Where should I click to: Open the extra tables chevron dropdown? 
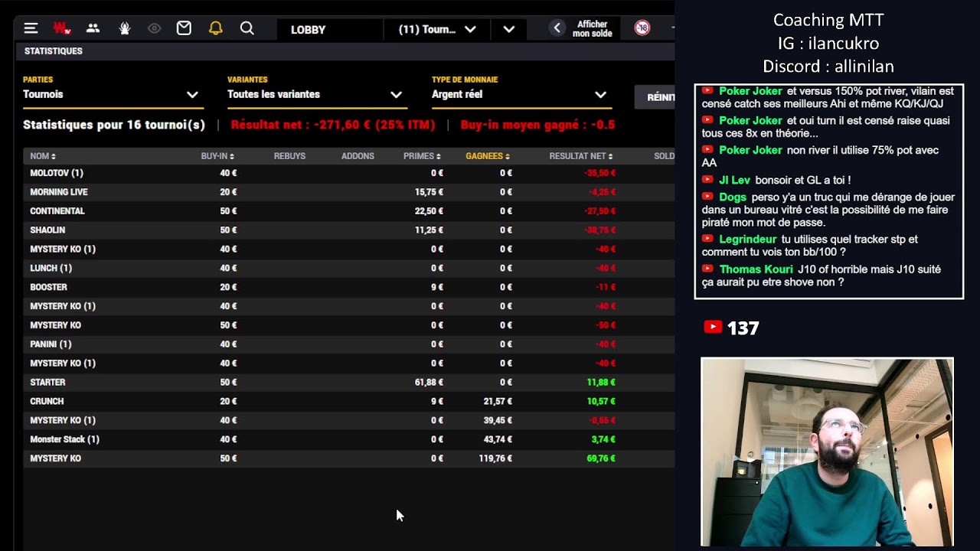[509, 29]
